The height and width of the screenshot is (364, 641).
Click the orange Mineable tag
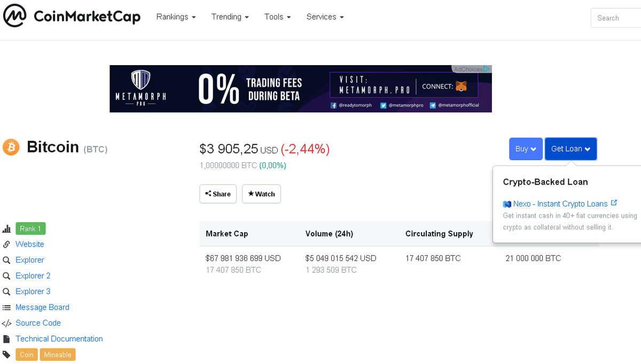[x=58, y=354]
